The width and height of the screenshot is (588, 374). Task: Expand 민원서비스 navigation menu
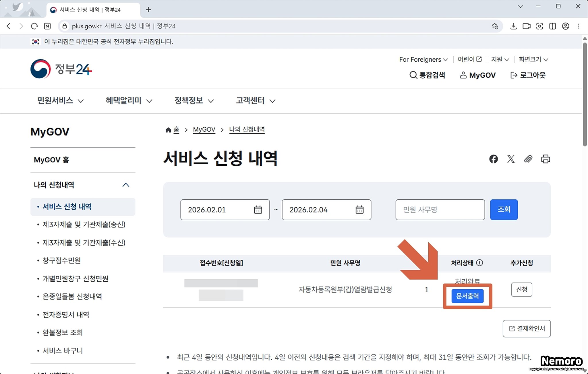[60, 101]
